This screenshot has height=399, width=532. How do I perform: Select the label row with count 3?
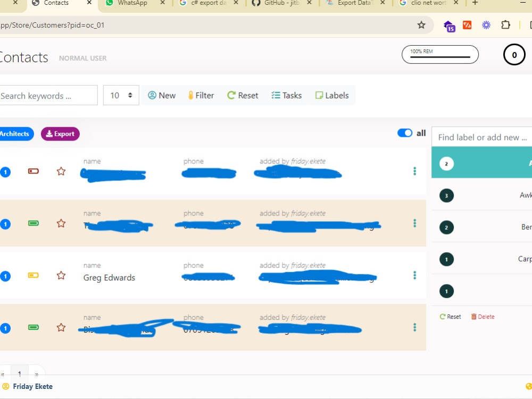click(x=482, y=195)
